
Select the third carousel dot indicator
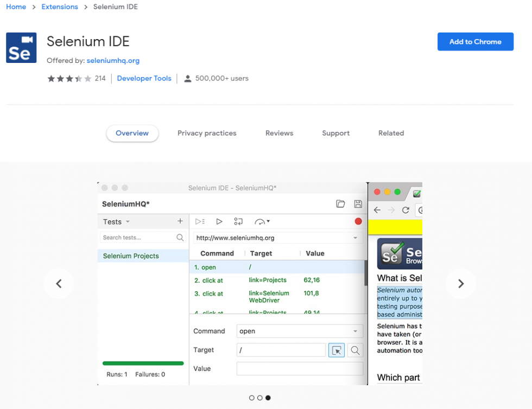(x=268, y=398)
